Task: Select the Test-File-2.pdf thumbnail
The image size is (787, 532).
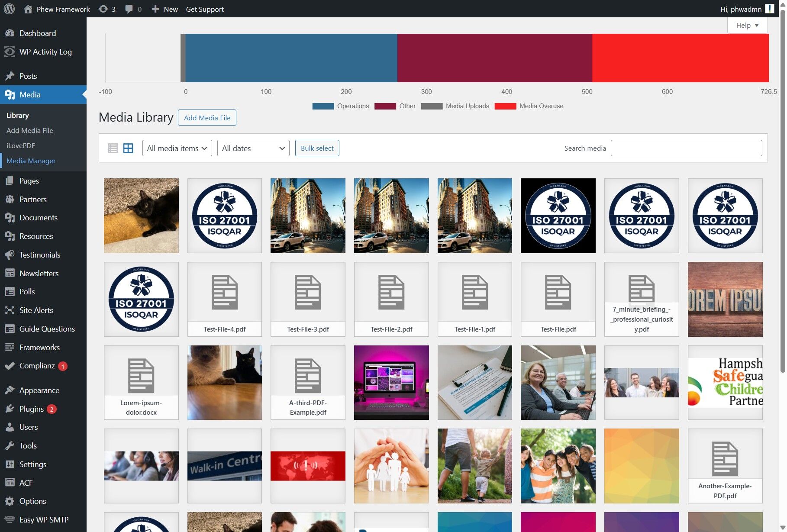Action: pyautogui.click(x=391, y=299)
